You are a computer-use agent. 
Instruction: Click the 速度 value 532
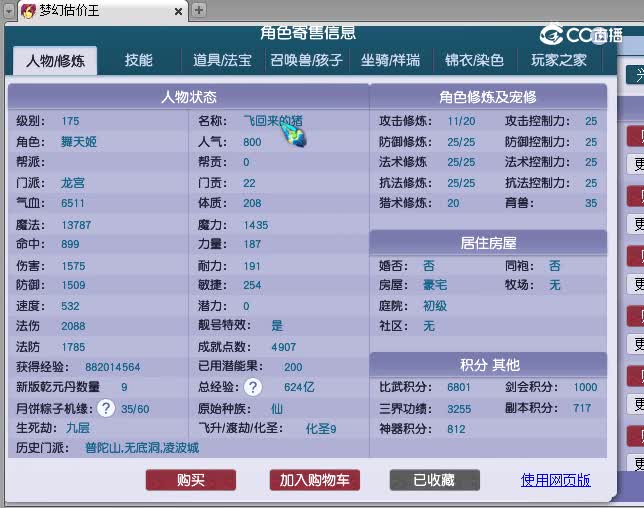point(70,306)
